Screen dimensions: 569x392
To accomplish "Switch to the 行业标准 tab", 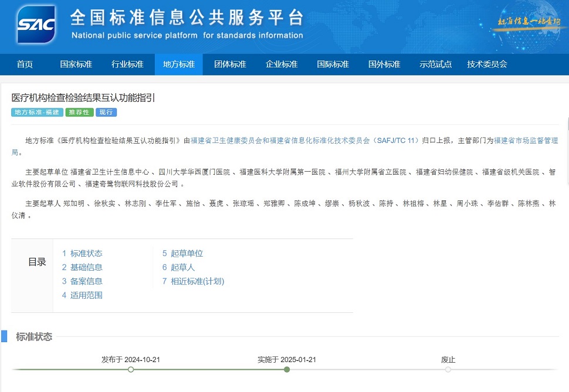I will 128,64.
